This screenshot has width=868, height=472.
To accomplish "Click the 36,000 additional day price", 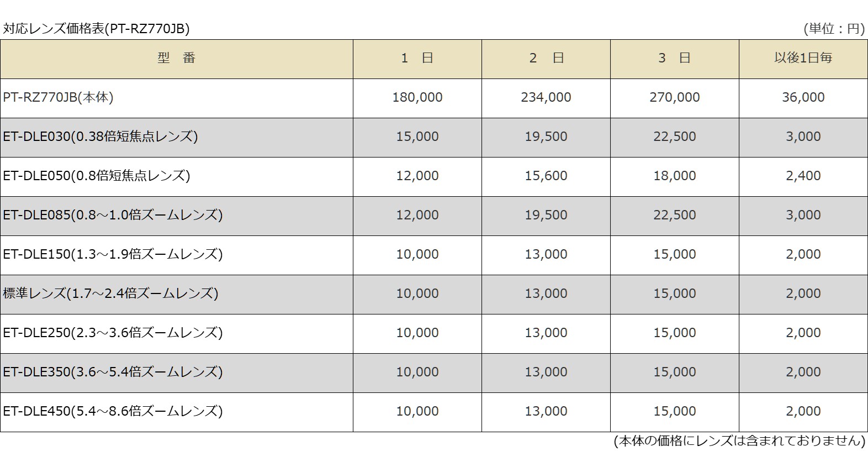I will tap(803, 98).
